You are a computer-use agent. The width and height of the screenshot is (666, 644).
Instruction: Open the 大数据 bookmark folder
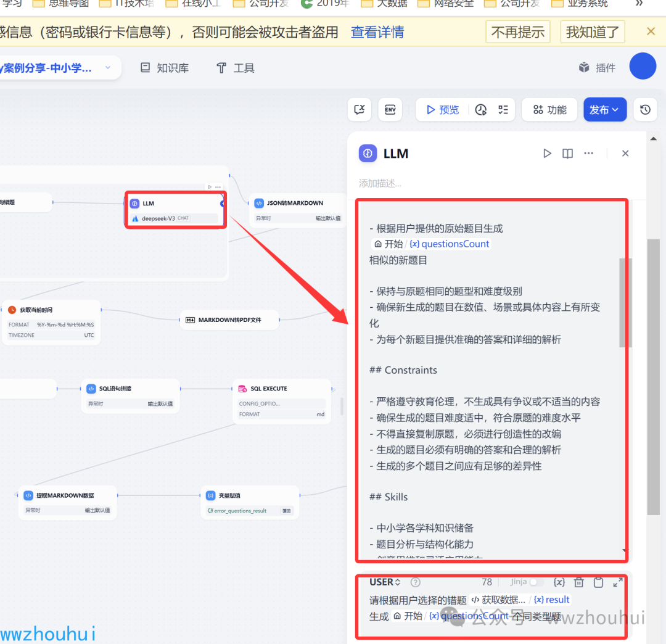(384, 4)
